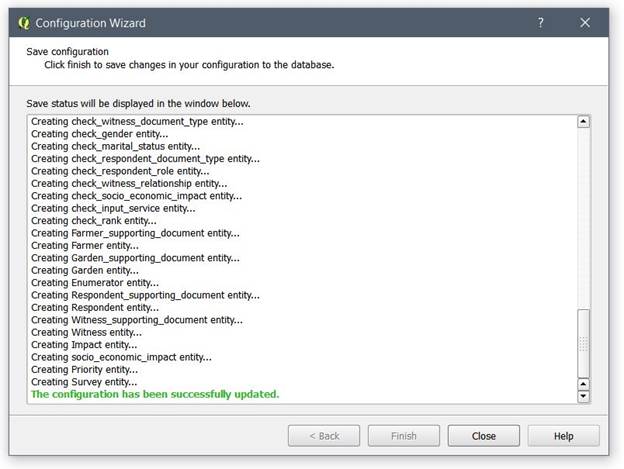Screen dimensions: 624x469
Task: Click the question mark help icon
Action: pyautogui.click(x=540, y=23)
